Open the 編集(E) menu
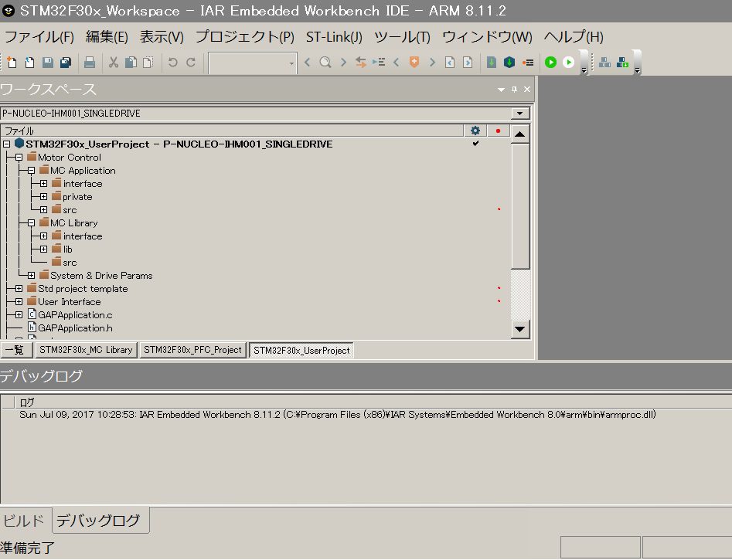 tap(107, 37)
